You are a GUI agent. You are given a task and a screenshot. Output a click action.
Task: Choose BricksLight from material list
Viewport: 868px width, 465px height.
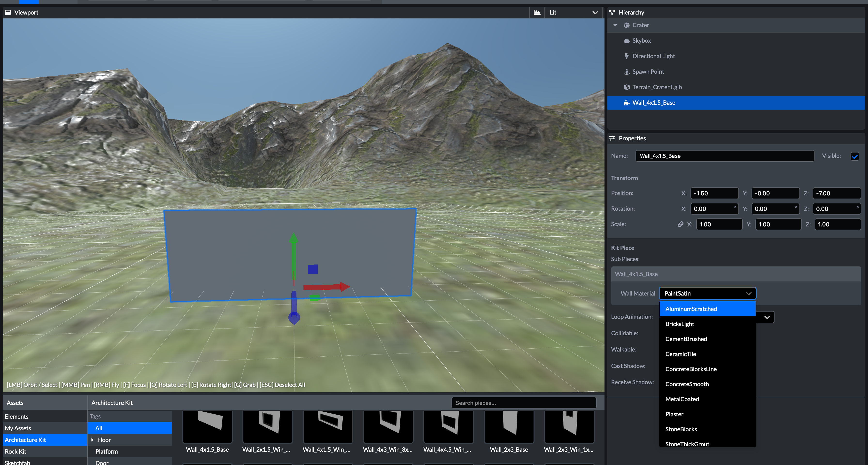click(680, 324)
